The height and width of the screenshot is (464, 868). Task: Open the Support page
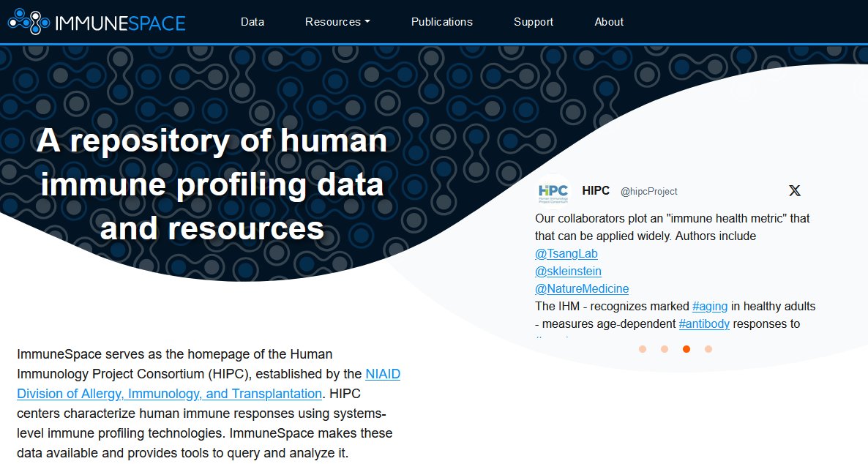point(533,22)
